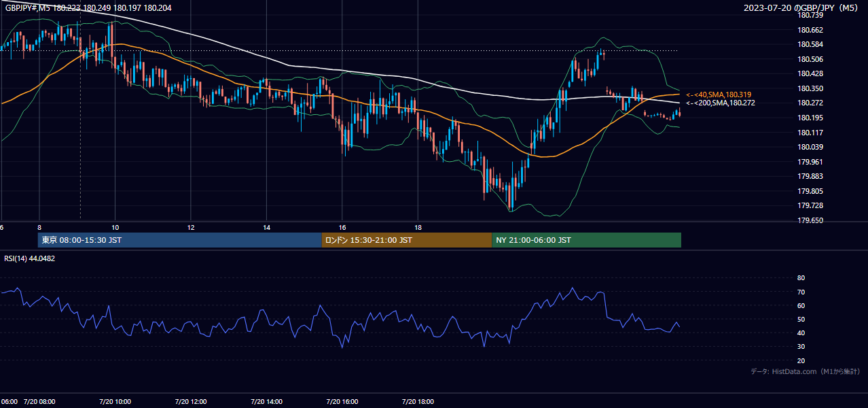
Task: Click price axis value 180.195
Action: 810,118
